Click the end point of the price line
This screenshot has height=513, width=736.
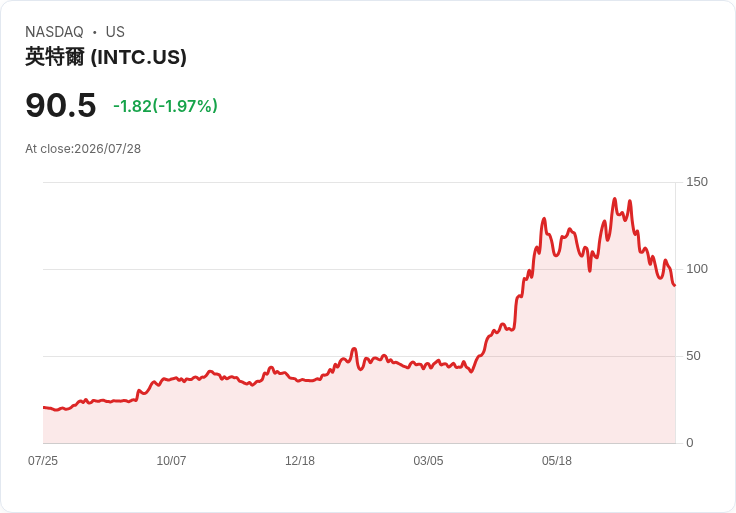(x=675, y=285)
